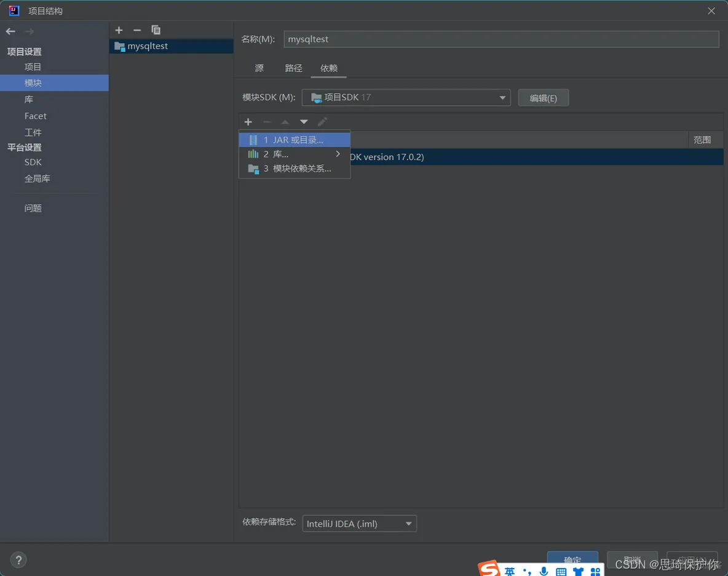This screenshot has width=728, height=576.
Task: Click the Sogou input method S icon
Action: [x=489, y=569]
